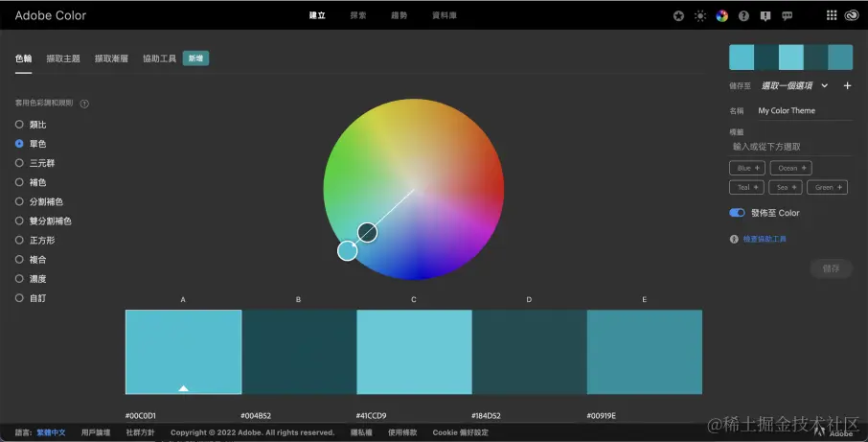Screen dimensions: 868x442
Task: Switch to the 資料庫 top navigation tab
Action: tap(445, 15)
